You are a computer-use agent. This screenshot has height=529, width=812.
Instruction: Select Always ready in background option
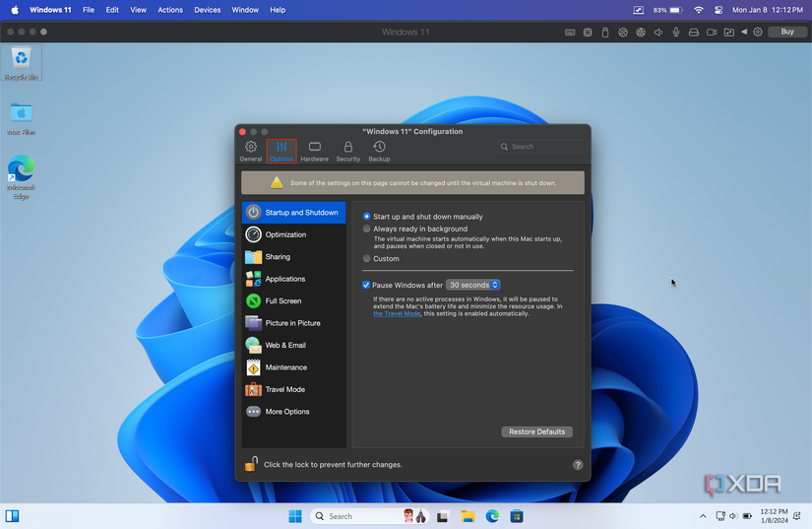point(367,229)
